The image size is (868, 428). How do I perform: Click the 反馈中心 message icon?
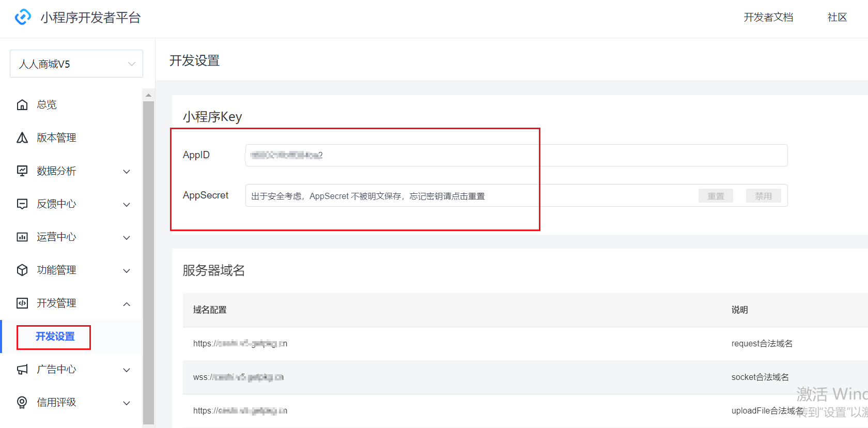tap(22, 204)
